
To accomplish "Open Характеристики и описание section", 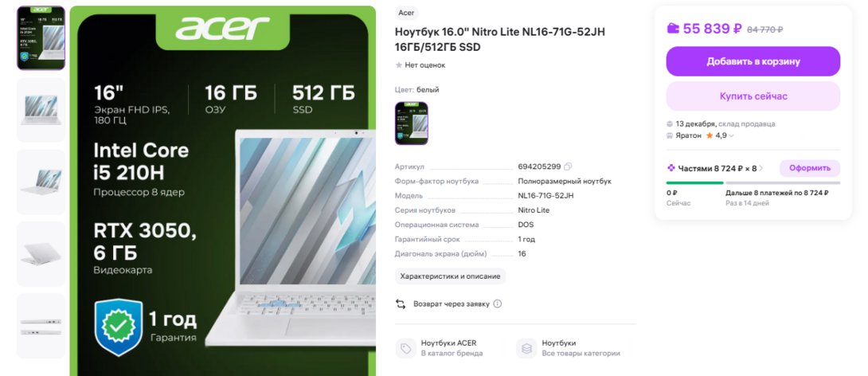I will coord(450,276).
